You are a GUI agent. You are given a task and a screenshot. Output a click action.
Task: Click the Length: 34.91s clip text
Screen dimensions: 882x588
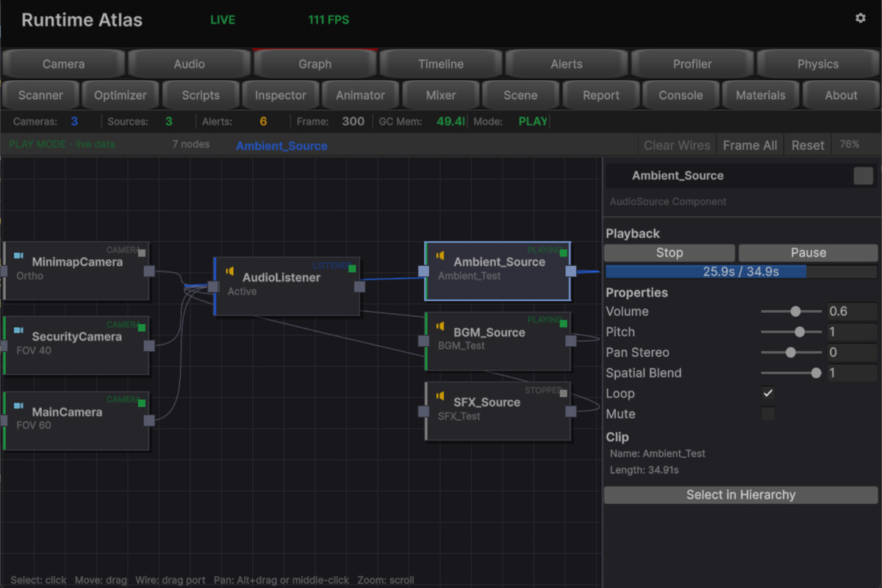coord(645,470)
